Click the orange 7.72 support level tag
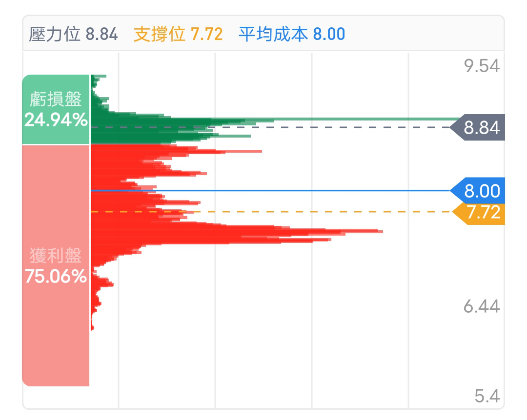 coord(479,213)
